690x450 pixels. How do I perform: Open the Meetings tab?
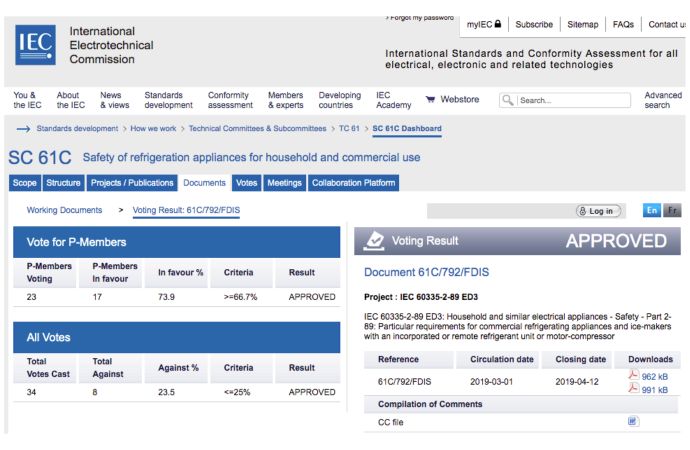coord(284,183)
